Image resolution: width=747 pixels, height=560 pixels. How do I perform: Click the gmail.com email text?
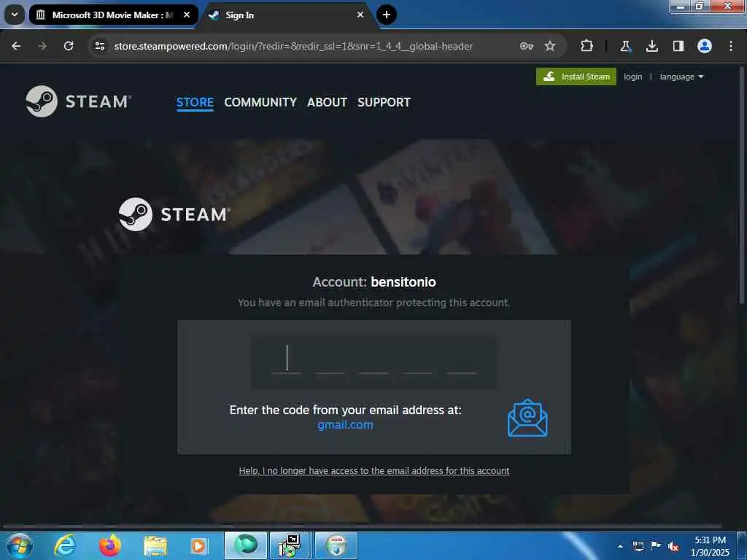(345, 425)
